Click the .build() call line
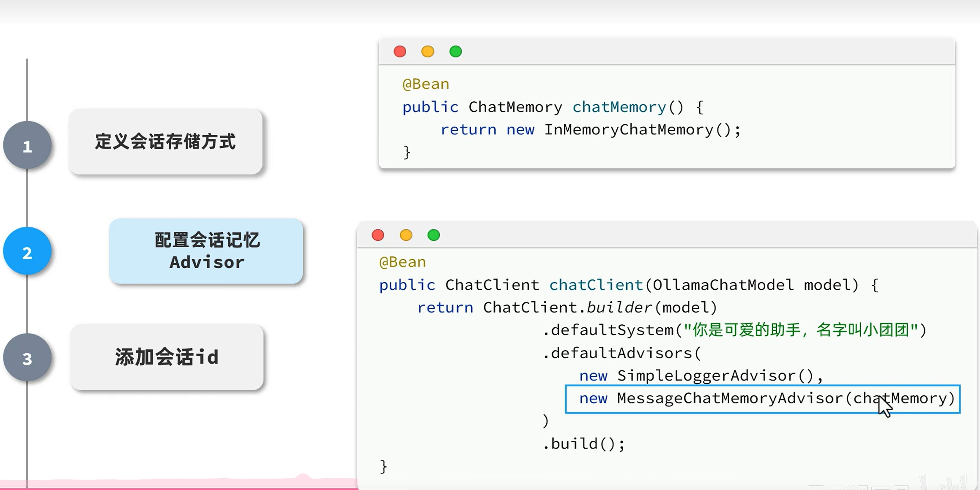The image size is (980, 490). pyautogui.click(x=583, y=444)
